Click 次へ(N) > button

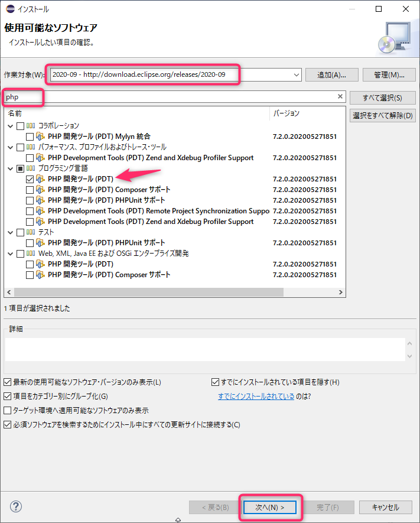pyautogui.click(x=270, y=507)
